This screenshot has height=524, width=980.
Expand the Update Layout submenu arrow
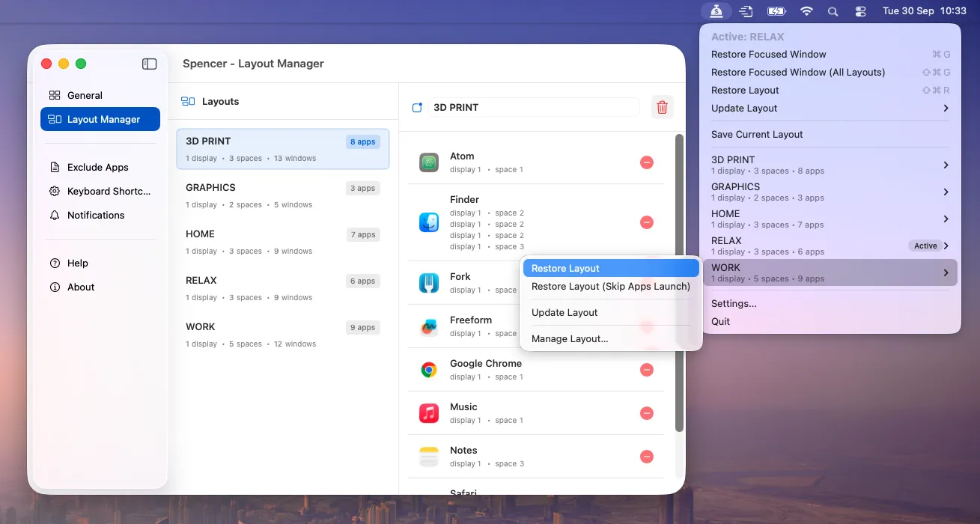946,109
